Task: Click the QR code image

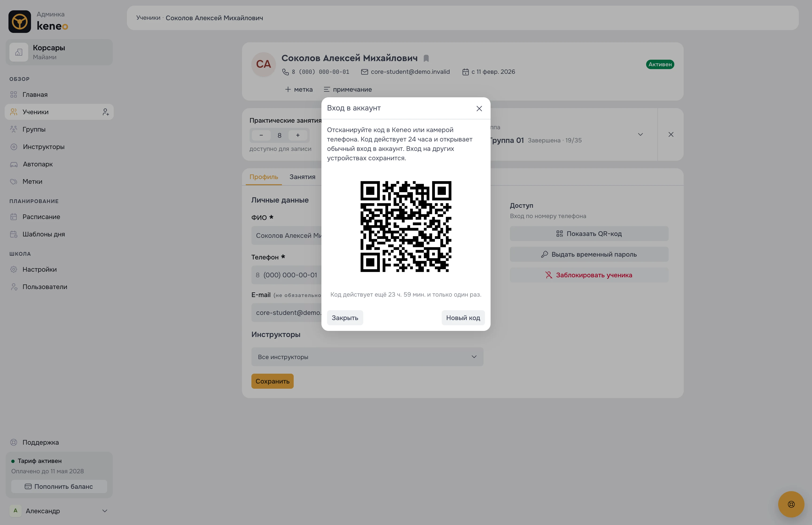Action: (406, 226)
